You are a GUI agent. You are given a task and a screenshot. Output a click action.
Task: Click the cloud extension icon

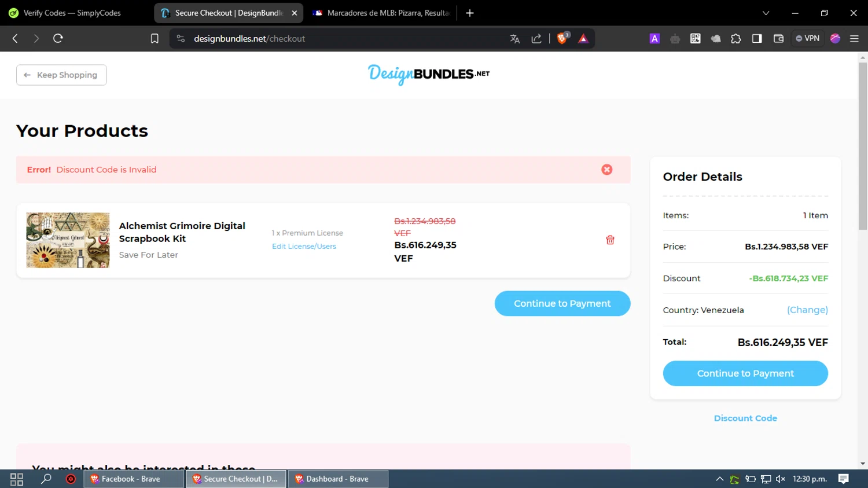[x=716, y=38]
